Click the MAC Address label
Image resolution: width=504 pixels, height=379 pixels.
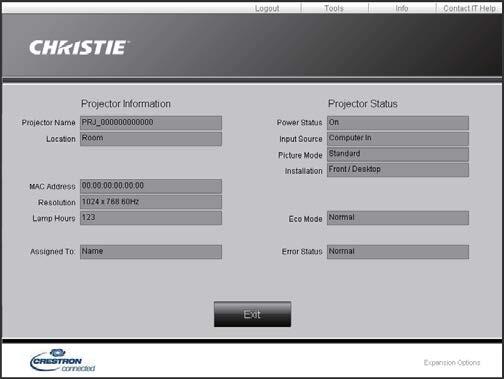(x=52, y=186)
